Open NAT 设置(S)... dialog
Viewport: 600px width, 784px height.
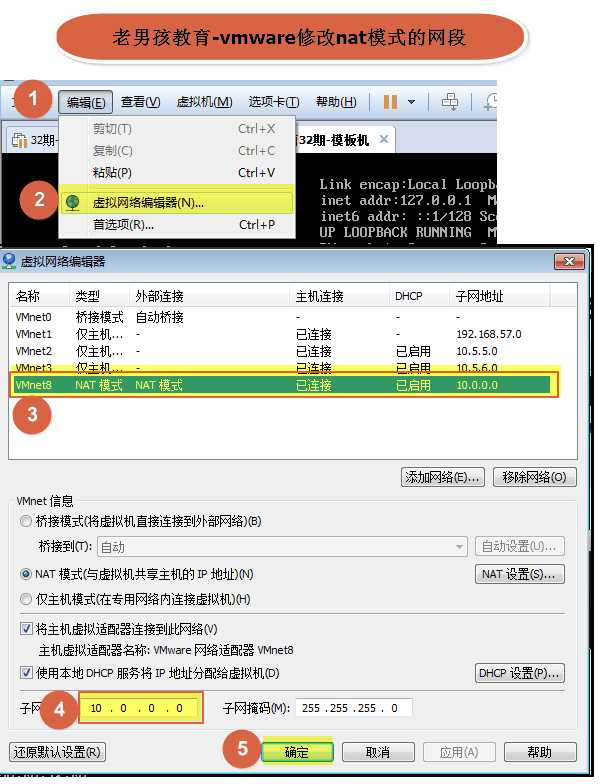click(520, 574)
